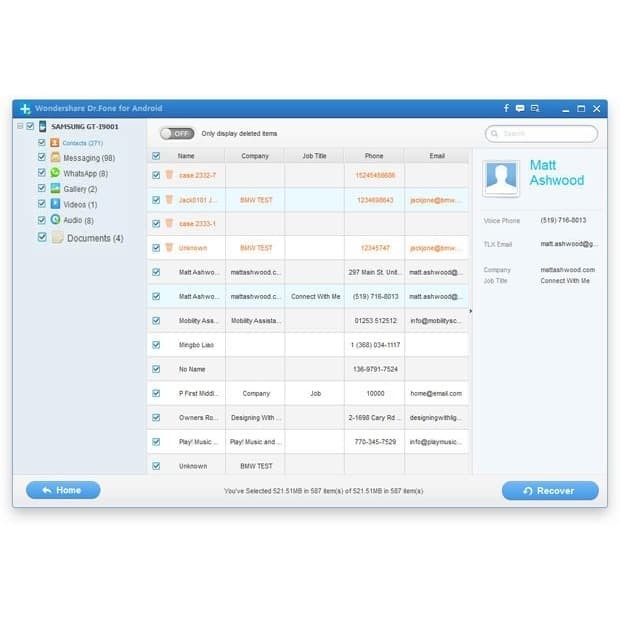
Task: Toggle Only display deleted items switch
Action: [177, 134]
